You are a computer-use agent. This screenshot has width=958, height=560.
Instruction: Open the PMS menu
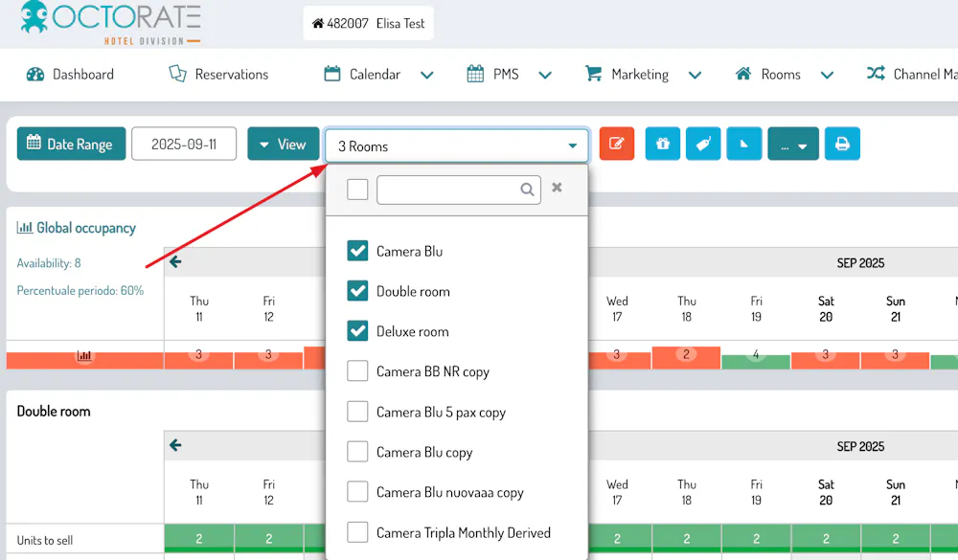[506, 75]
